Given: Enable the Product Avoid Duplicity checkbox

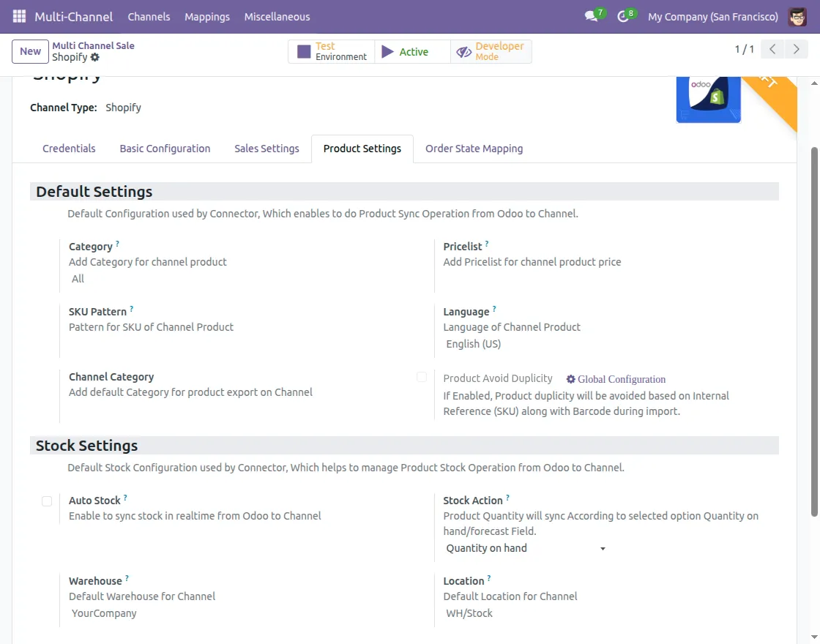Looking at the screenshot, I should coord(422,376).
